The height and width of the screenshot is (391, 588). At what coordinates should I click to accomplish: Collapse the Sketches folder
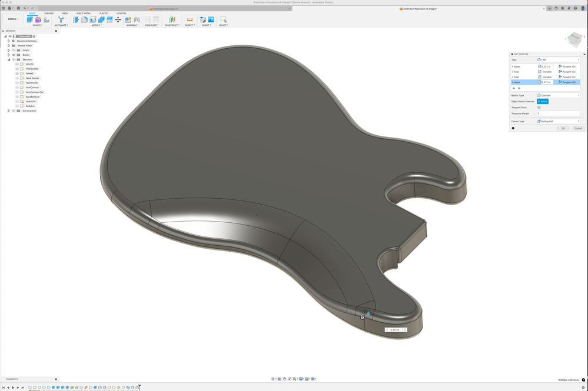click(x=9, y=59)
